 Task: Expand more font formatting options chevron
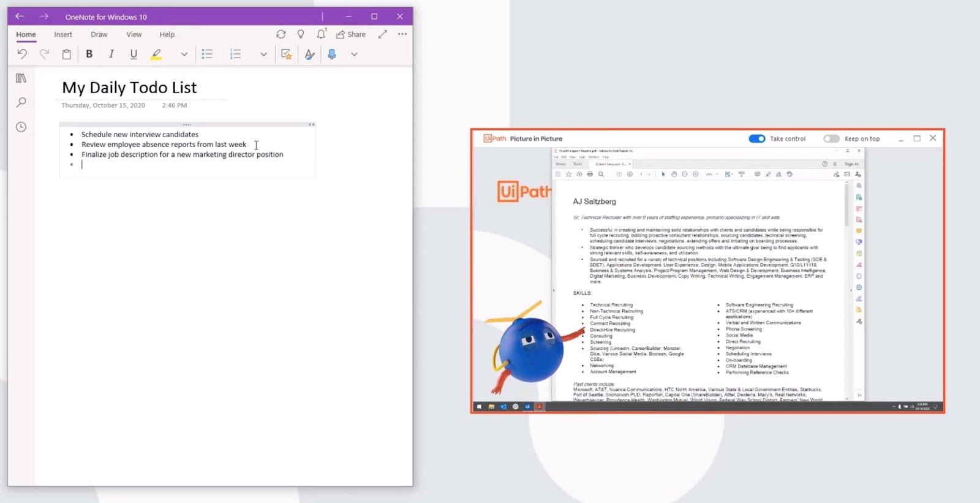pyautogui.click(x=184, y=54)
